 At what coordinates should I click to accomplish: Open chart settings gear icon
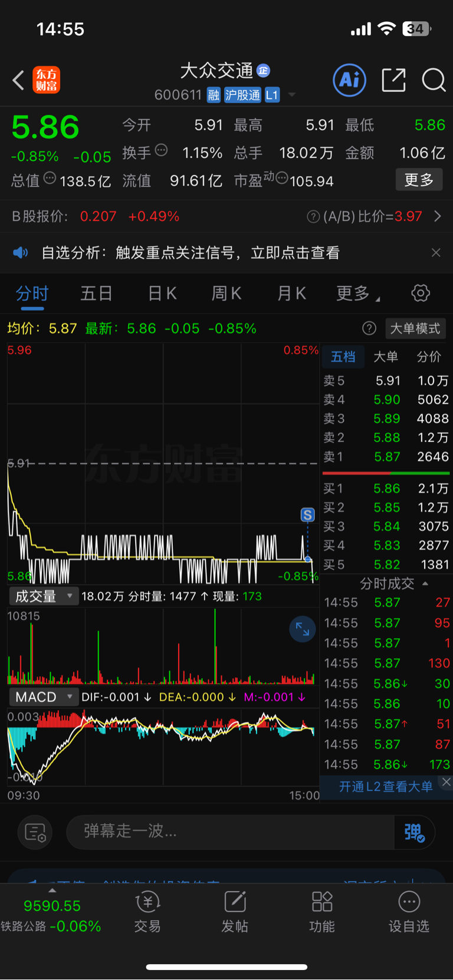point(421,293)
